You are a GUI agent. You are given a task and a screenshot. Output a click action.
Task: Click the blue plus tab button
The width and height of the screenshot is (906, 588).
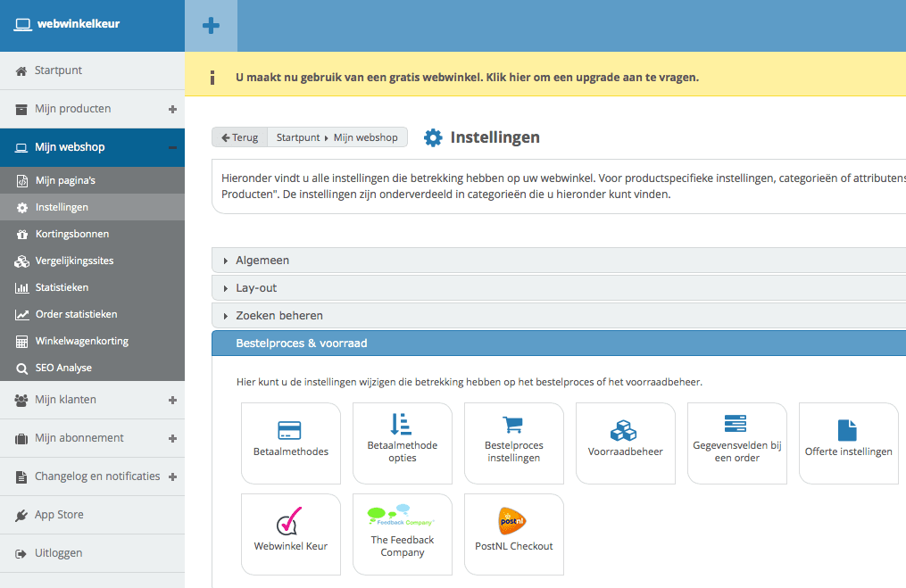pyautogui.click(x=211, y=26)
